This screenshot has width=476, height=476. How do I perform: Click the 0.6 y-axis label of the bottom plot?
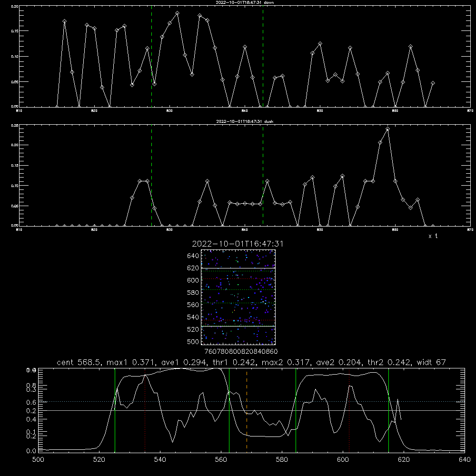[31, 403]
